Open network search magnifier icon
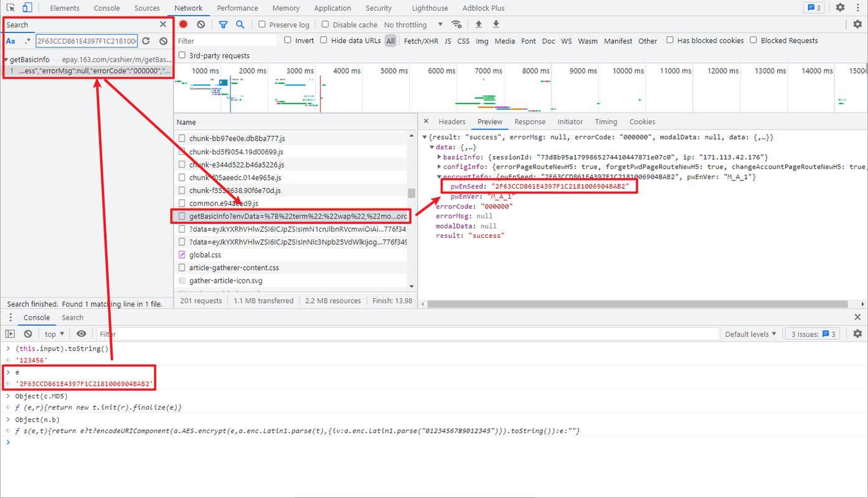This screenshot has height=498, width=868. (240, 24)
